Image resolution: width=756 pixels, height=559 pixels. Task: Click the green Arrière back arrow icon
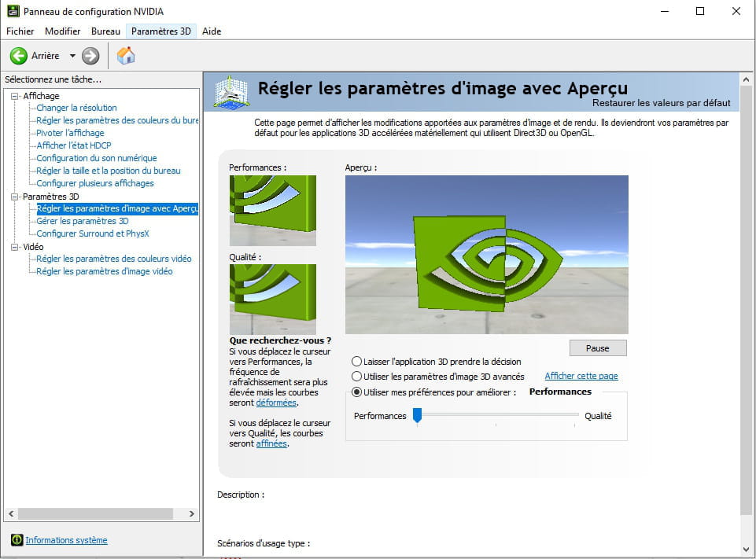tap(19, 56)
